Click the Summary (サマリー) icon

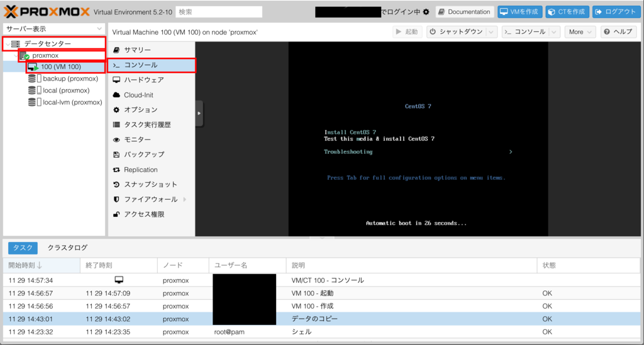coord(116,50)
